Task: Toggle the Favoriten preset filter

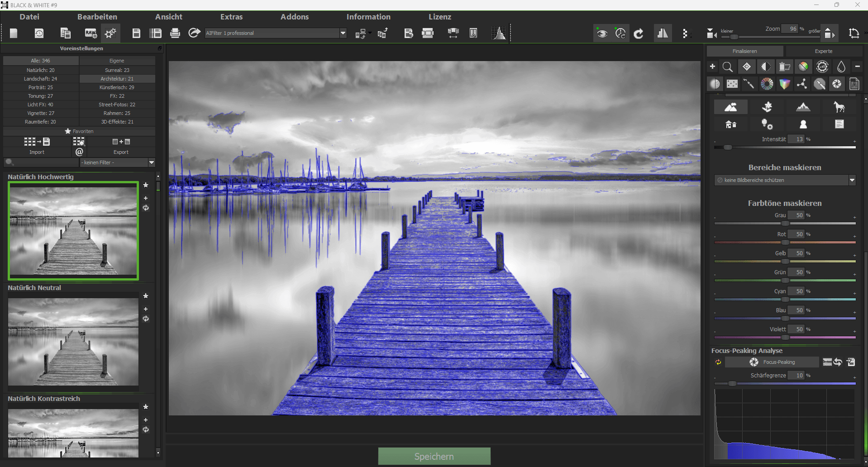Action: 79,131
